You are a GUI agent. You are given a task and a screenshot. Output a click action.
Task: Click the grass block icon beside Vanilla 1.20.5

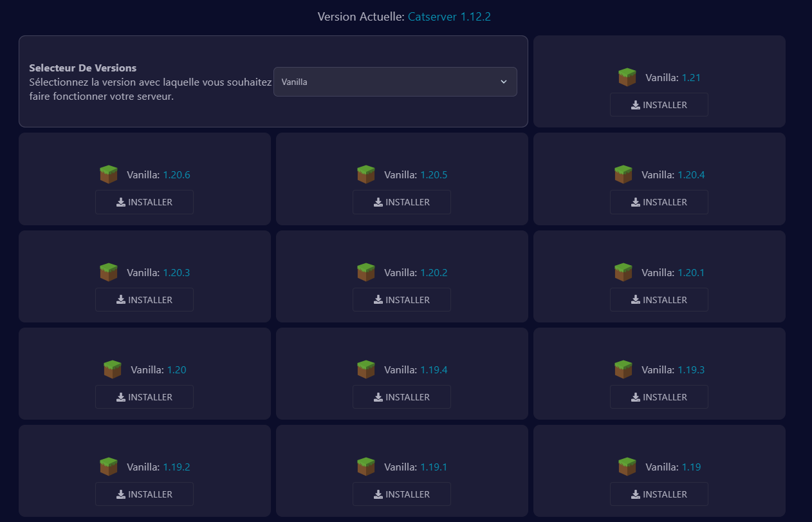[366, 174]
